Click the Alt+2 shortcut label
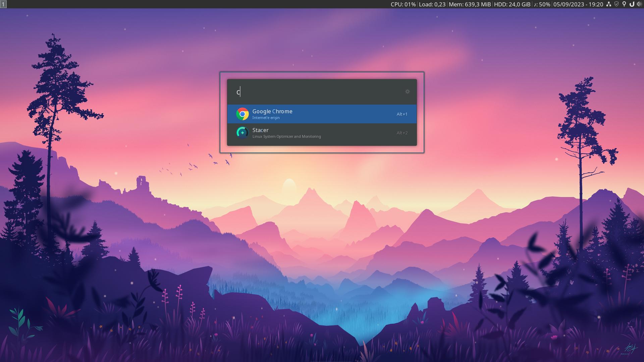 [x=402, y=133]
